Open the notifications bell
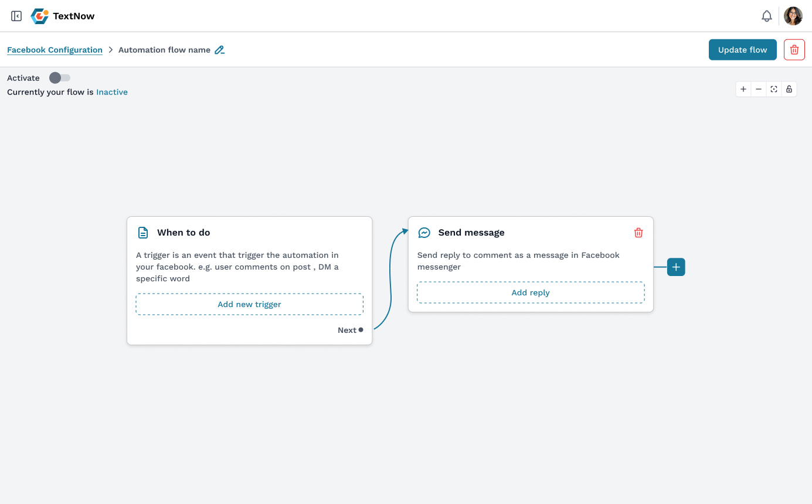The width and height of the screenshot is (812, 504). [x=766, y=16]
